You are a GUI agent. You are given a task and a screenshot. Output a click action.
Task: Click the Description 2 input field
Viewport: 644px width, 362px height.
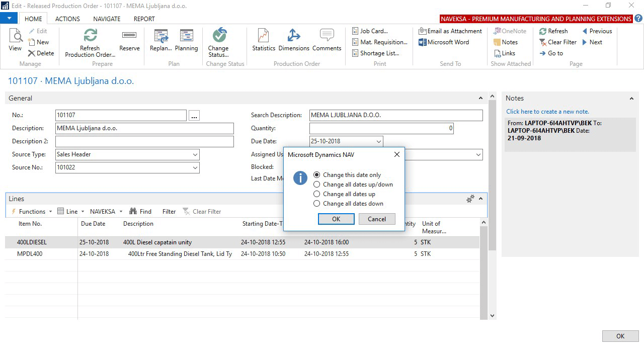pos(144,142)
